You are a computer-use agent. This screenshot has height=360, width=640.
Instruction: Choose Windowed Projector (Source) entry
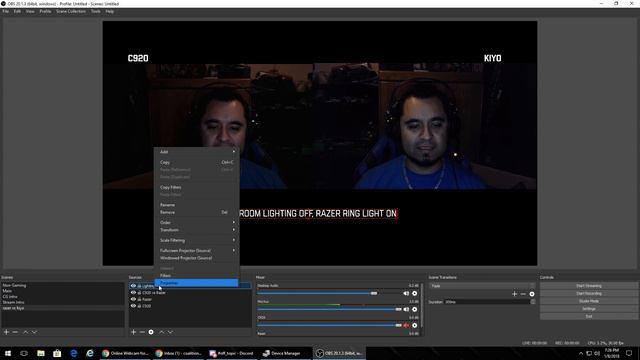pos(196,258)
